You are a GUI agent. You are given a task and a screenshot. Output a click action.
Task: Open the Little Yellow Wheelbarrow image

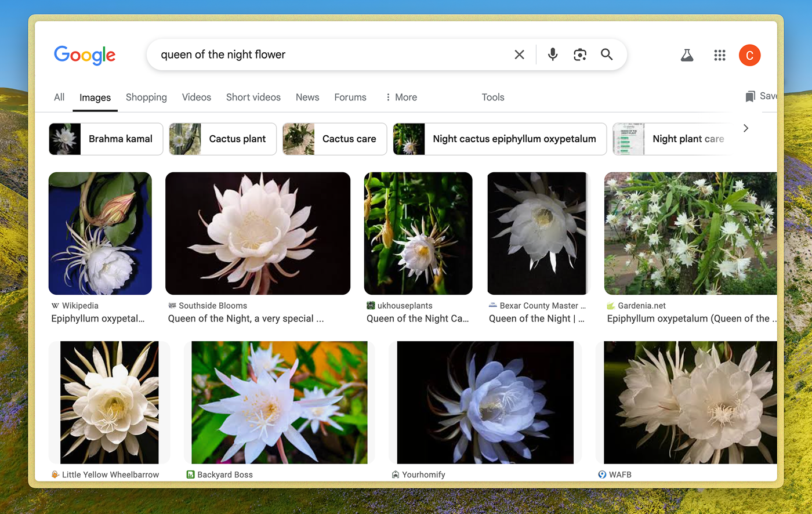110,403
